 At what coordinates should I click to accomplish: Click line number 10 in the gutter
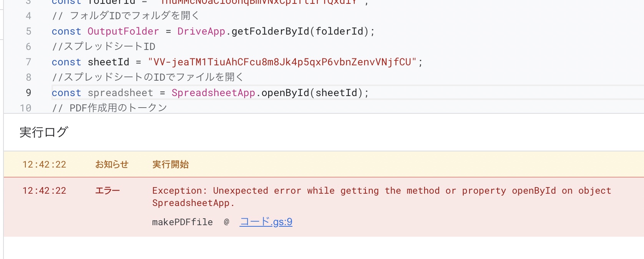pos(26,108)
